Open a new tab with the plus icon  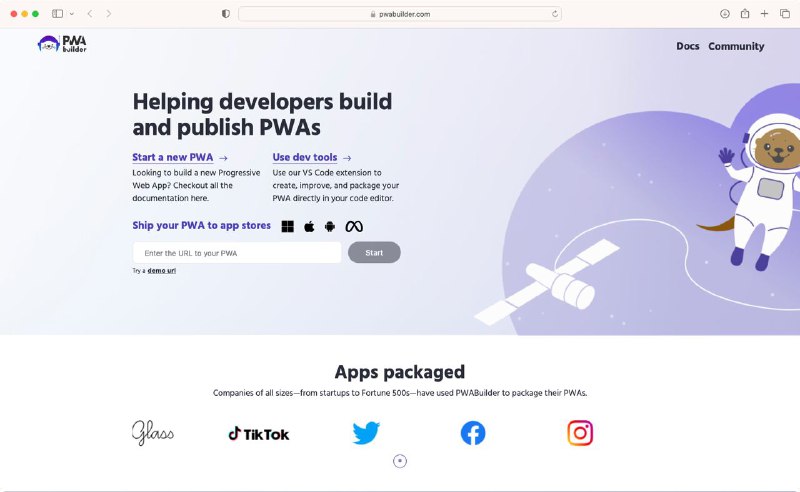(x=764, y=14)
